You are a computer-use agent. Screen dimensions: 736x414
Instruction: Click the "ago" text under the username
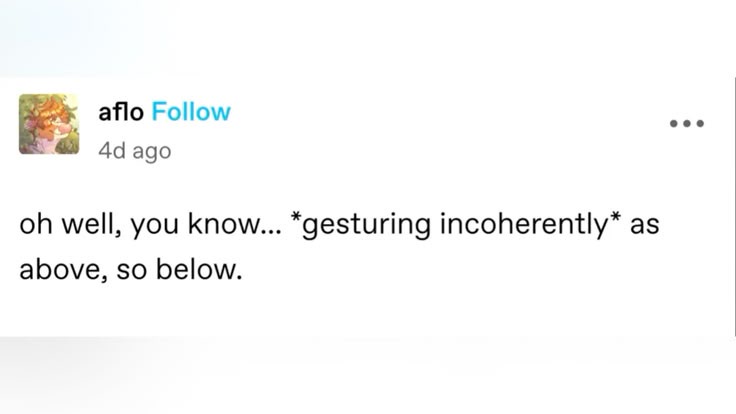(x=149, y=152)
